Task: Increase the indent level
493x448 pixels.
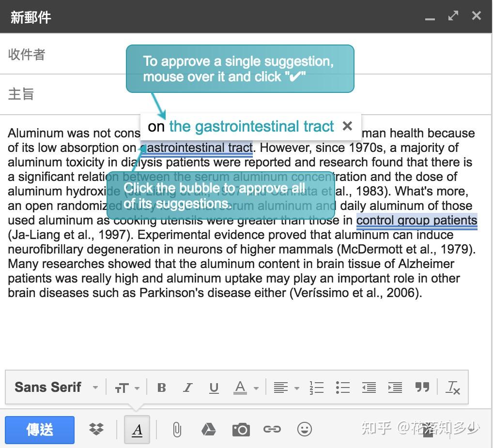Action: pyautogui.click(x=395, y=388)
